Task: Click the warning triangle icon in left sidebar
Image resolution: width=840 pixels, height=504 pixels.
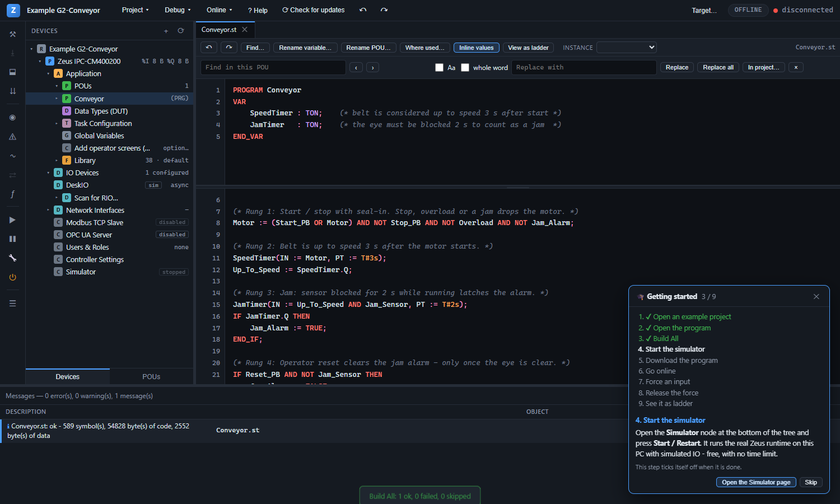Action: click(x=12, y=137)
